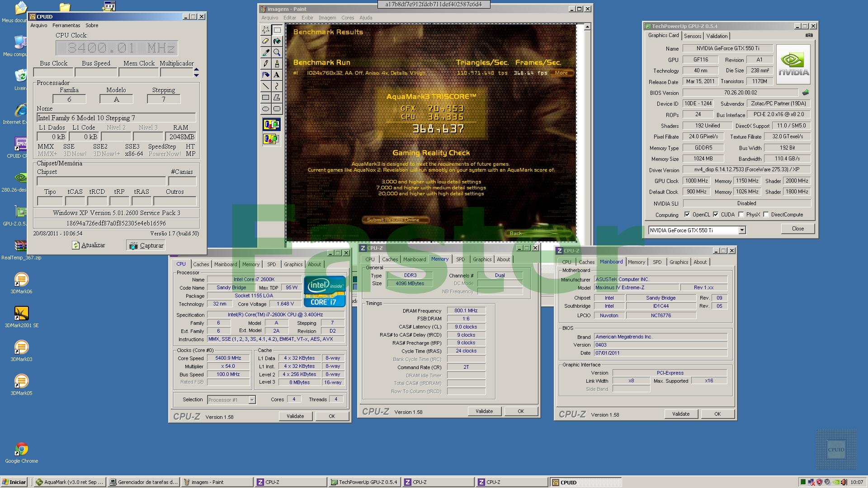Open the Processor #1 selection dropdown
Image resolution: width=868 pixels, height=488 pixels.
click(x=252, y=400)
